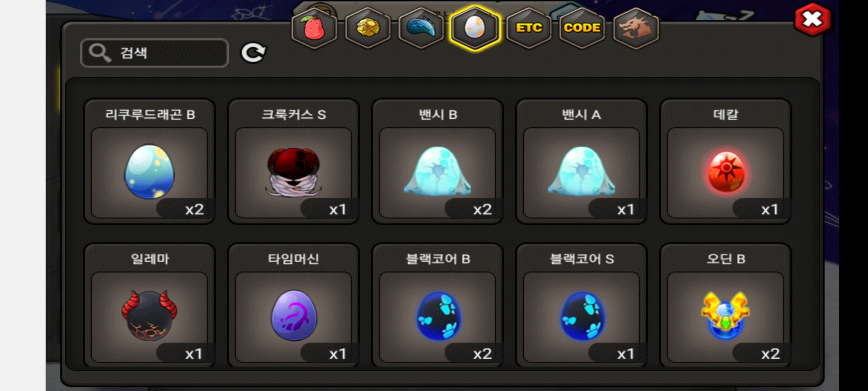This screenshot has height=391, width=868.
Task: Choose the golden 오딘 B egg
Action: pyautogui.click(x=726, y=306)
